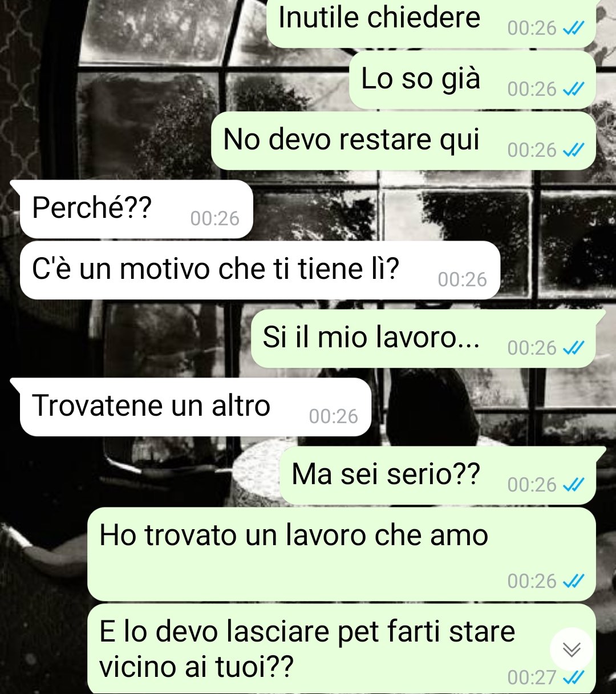The height and width of the screenshot is (694, 616).
Task: Tap the read ticks on 'Si il mio lavoro...'
Action: coord(573,348)
